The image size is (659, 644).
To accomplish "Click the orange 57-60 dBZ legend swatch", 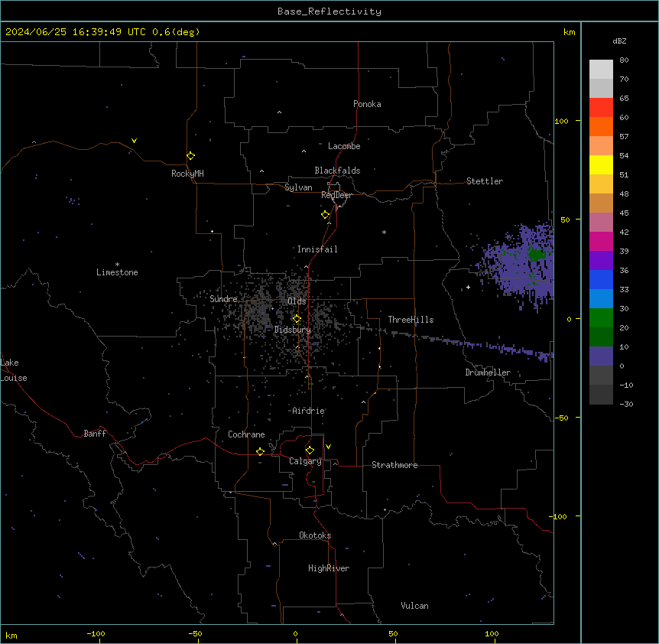I will coord(601,126).
